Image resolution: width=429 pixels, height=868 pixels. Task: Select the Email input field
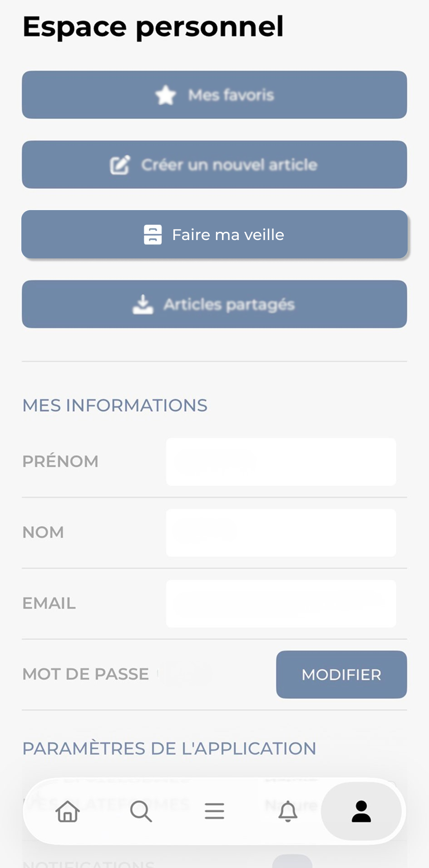(281, 603)
